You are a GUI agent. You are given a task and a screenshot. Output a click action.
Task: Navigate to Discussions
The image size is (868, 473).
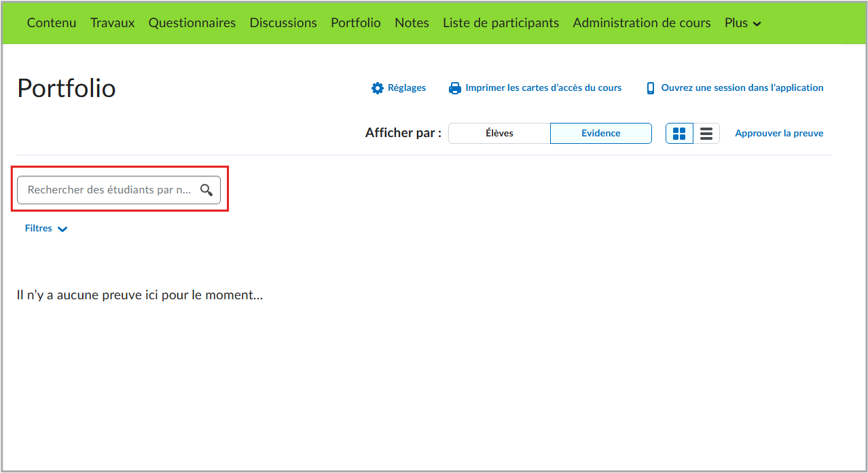(x=283, y=23)
